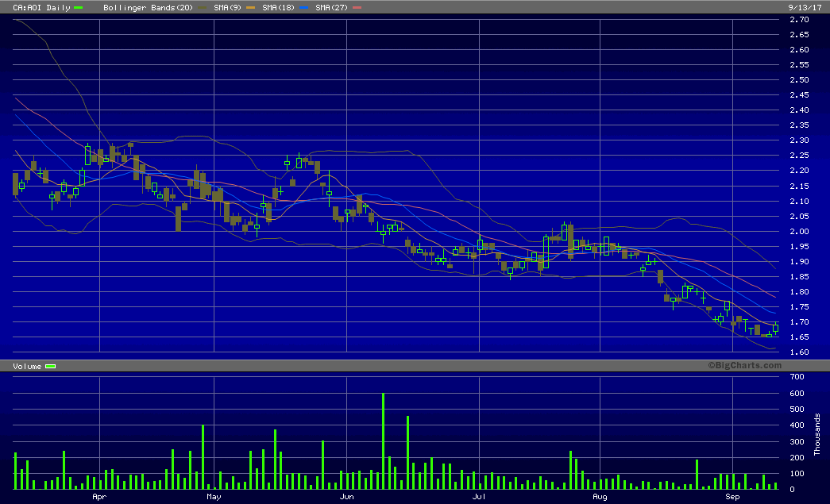Image resolution: width=830 pixels, height=504 pixels.
Task: Click the 2.30 price axis label
Action: pyautogui.click(x=799, y=140)
